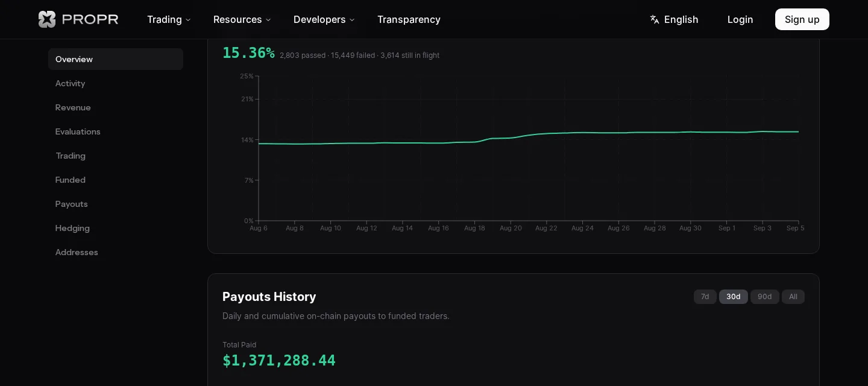
Task: Click the Daily and cumulative payouts description
Action: point(336,316)
